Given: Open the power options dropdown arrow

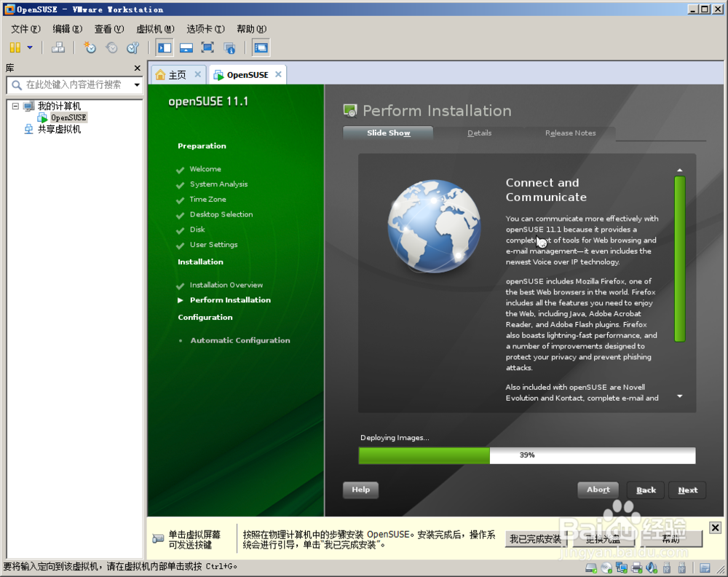Looking at the screenshot, I should [x=30, y=47].
